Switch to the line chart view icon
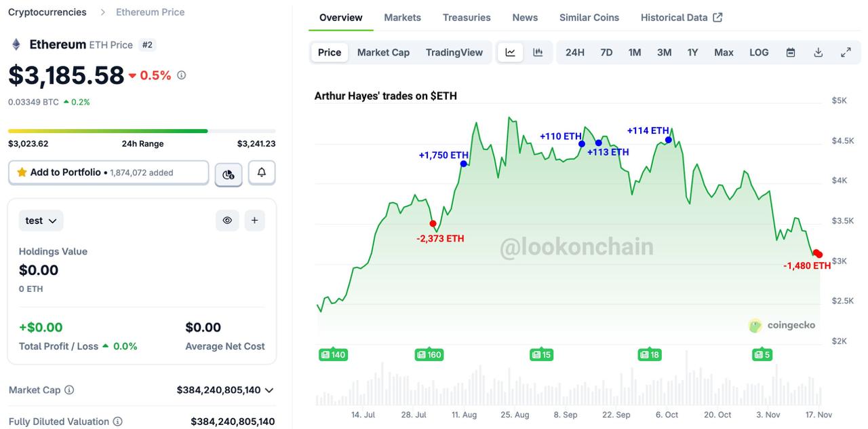This screenshot has width=868, height=429. pos(510,52)
